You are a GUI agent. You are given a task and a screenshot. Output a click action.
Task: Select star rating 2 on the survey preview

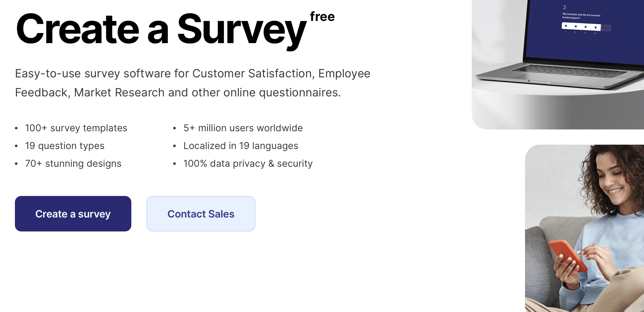576,26
